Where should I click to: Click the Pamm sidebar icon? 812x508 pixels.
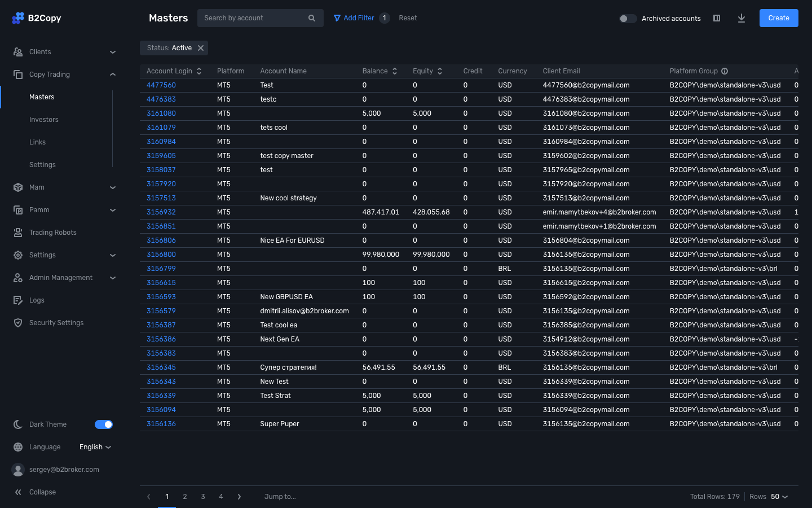coord(18,210)
